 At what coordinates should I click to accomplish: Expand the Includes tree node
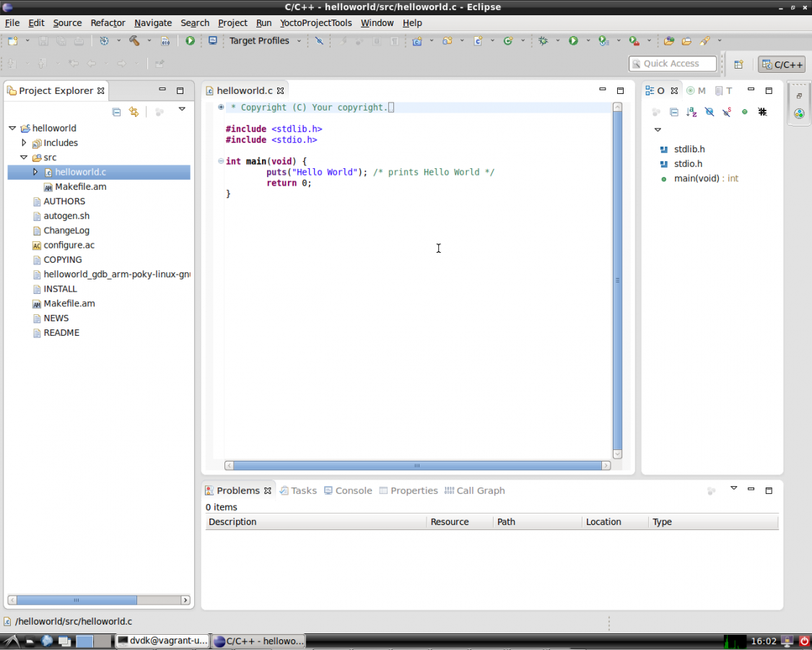point(24,143)
